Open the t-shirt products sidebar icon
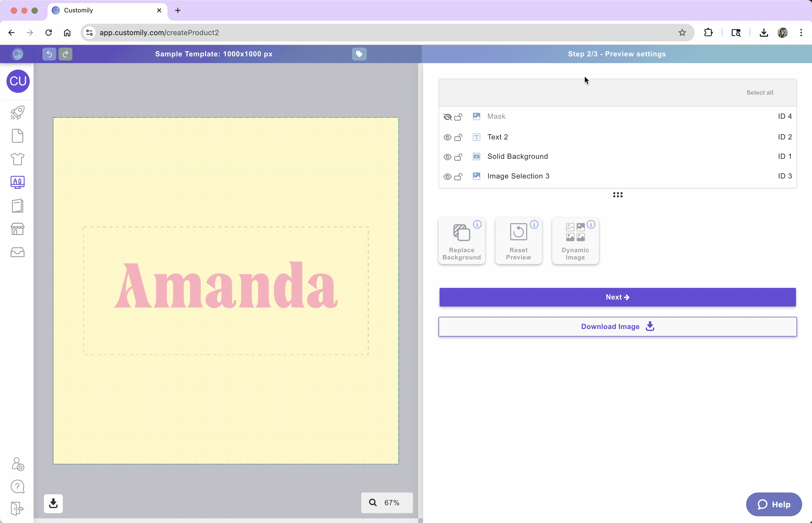This screenshot has width=812, height=523. point(18,159)
